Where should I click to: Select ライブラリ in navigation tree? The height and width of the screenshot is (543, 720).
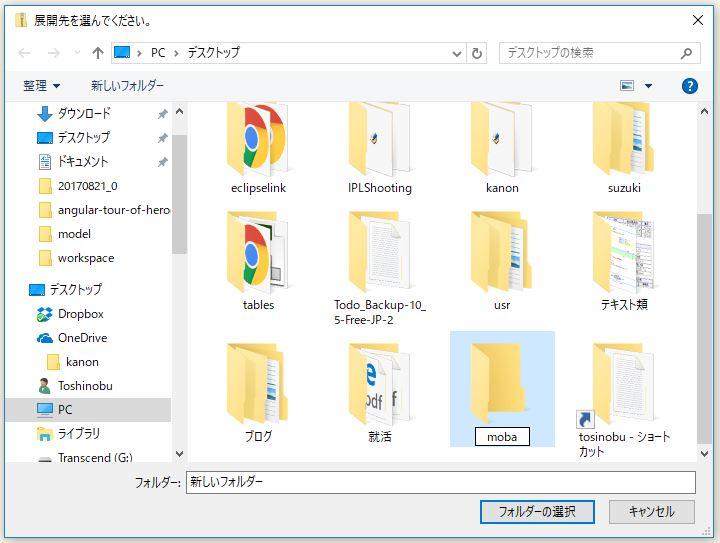79,434
